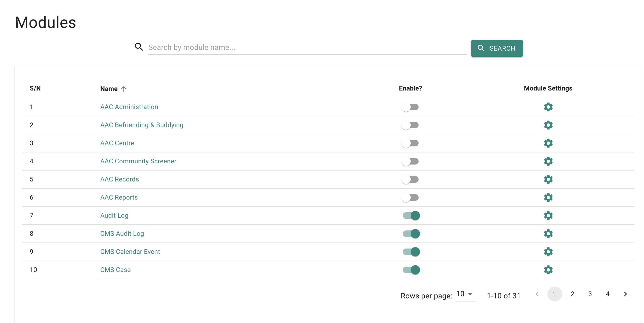Click the SEARCH button
This screenshot has width=644, height=323.
(x=497, y=48)
